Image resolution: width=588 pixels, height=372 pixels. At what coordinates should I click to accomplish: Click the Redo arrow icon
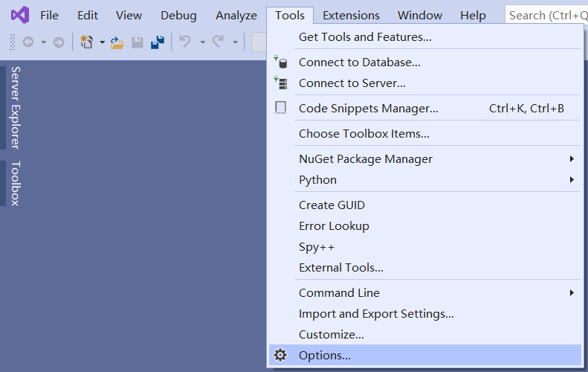click(x=219, y=42)
